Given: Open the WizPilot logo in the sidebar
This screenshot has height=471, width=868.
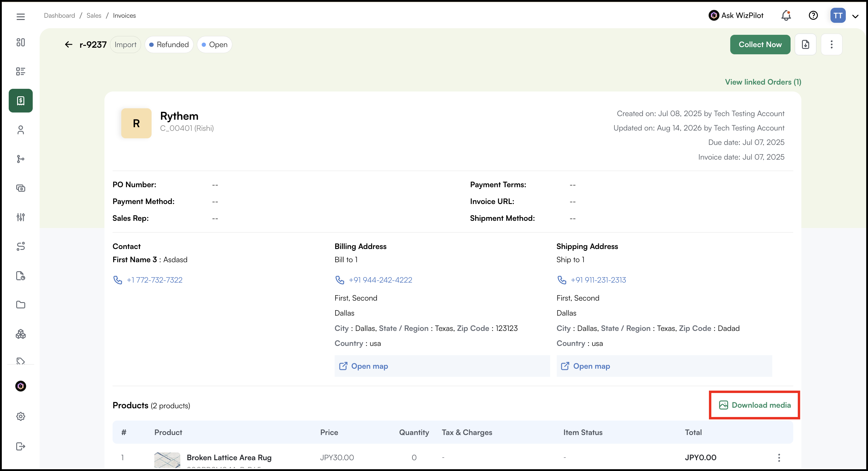Looking at the screenshot, I should coord(20,386).
